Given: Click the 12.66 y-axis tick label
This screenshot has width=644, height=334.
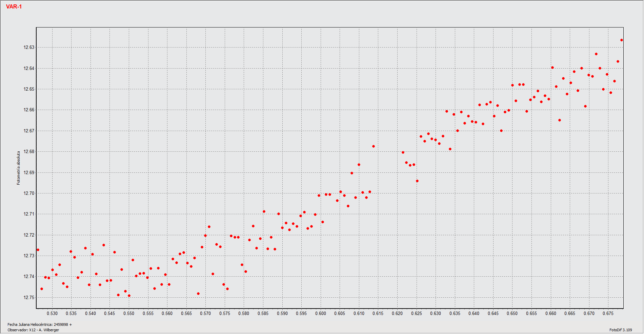Looking at the screenshot, I should tap(29, 110).
